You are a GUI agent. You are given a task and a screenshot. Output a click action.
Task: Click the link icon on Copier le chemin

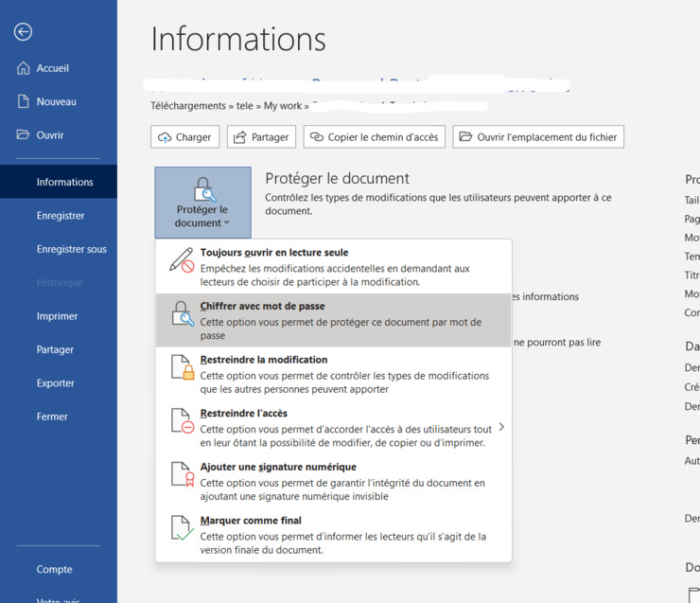point(317,137)
